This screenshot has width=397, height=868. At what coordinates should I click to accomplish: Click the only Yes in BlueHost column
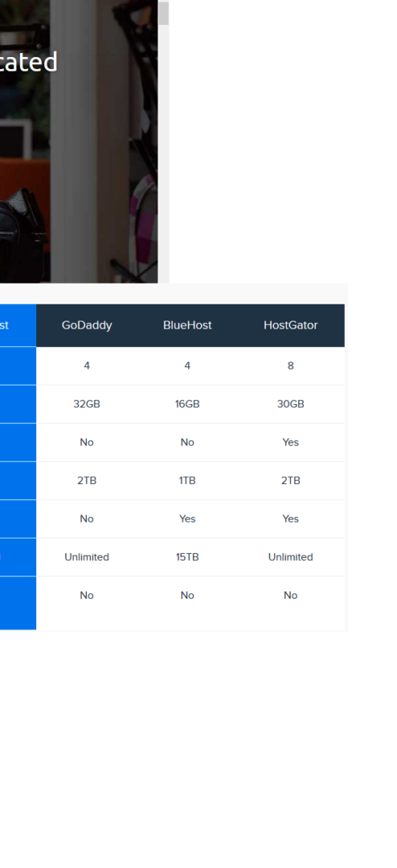tap(187, 518)
